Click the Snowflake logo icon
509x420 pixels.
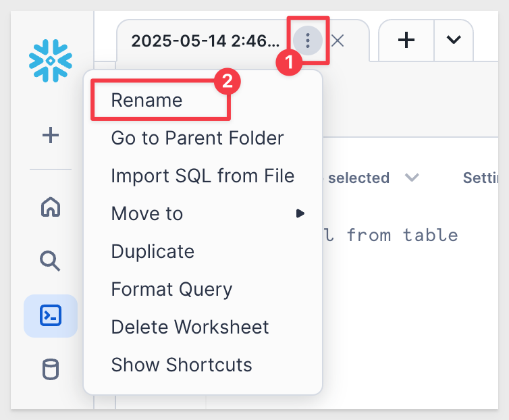(51, 61)
